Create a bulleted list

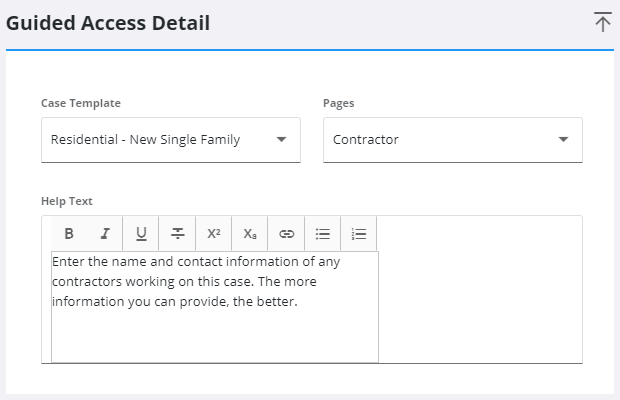pyautogui.click(x=322, y=233)
